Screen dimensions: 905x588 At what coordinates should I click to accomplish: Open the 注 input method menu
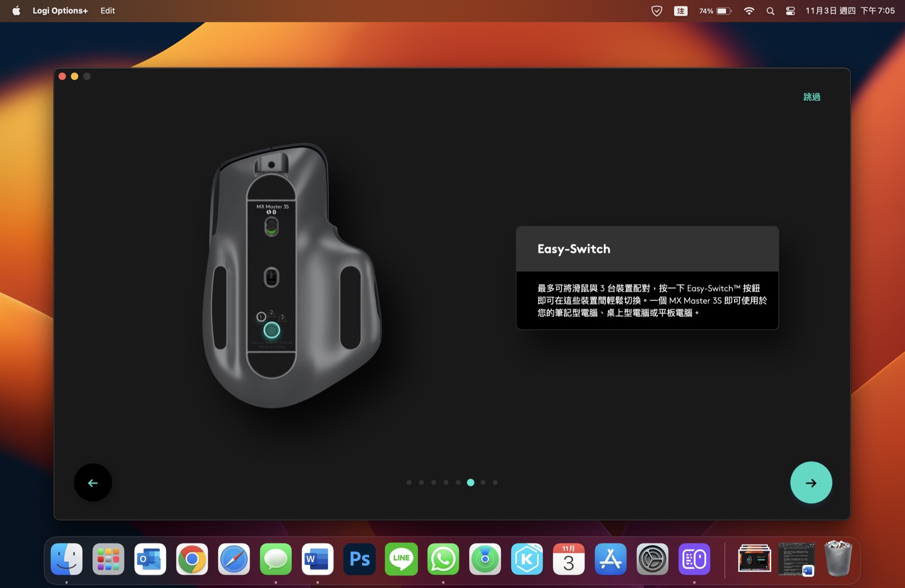point(681,11)
